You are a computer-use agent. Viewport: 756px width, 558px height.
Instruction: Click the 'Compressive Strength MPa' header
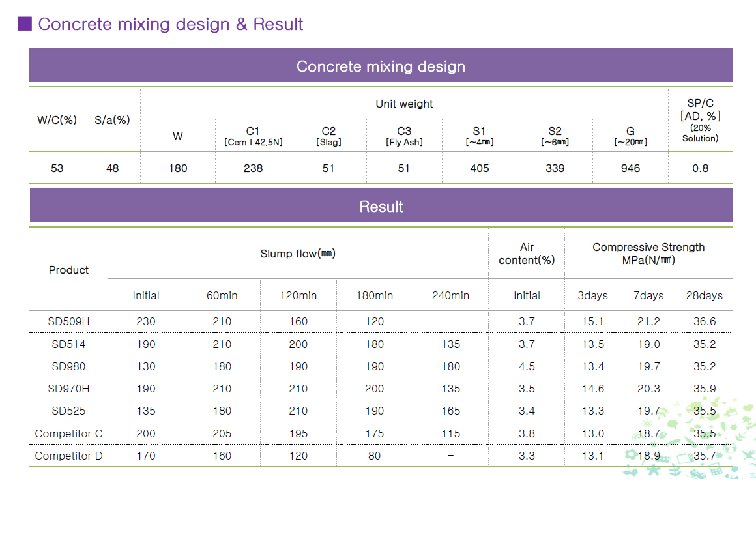(x=648, y=254)
